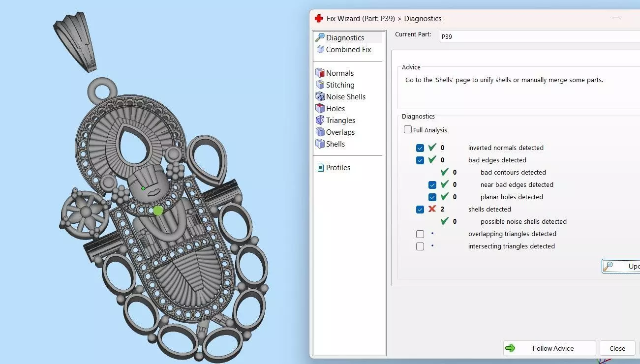Click the shells detected count of 2
The height and width of the screenshot is (364, 640).
[x=443, y=209]
